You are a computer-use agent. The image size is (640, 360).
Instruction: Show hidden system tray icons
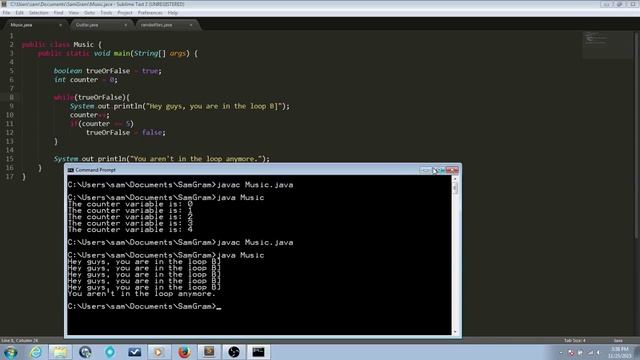561,353
